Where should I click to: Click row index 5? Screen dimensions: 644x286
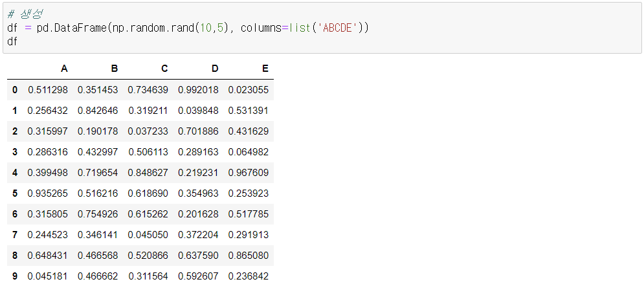point(15,193)
